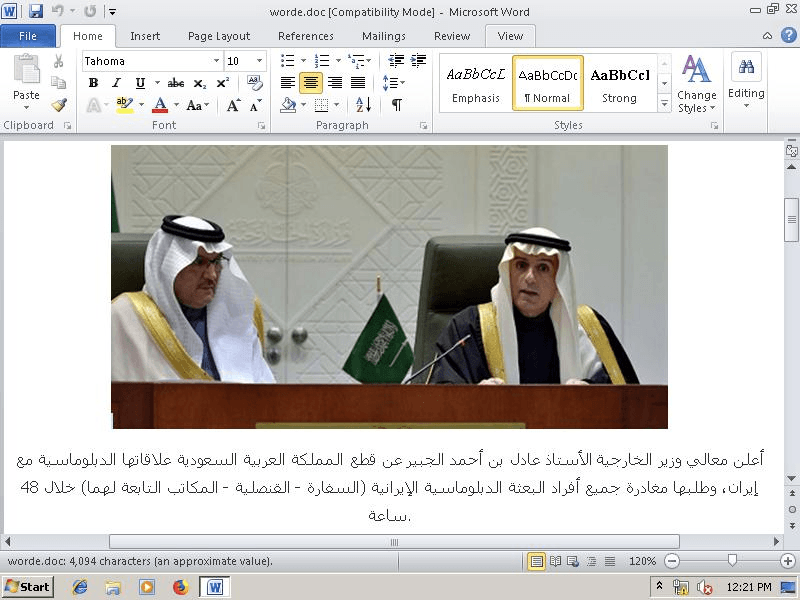Screen dimensions: 800x600
Task: Click the Cut scissors icon
Action: [59, 62]
